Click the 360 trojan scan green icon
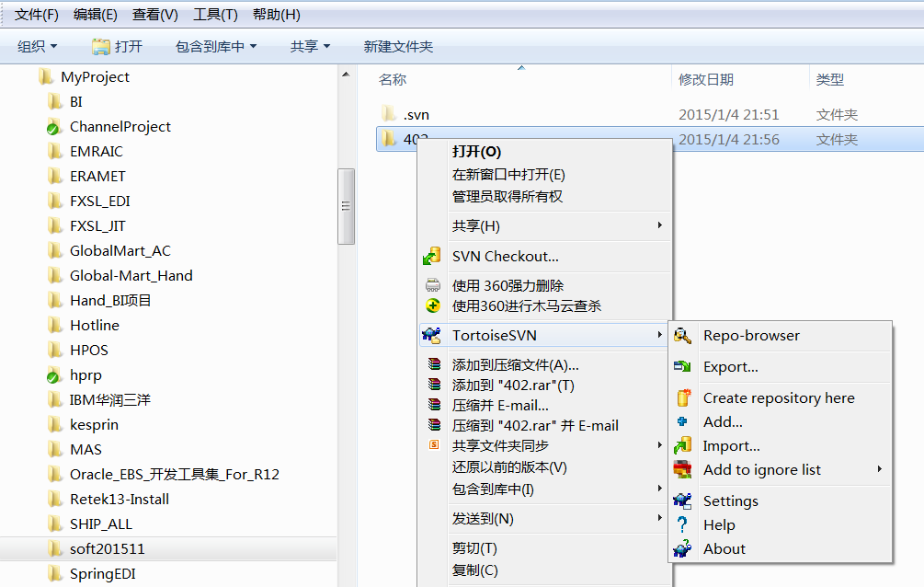The height and width of the screenshot is (587, 924). tap(432, 305)
